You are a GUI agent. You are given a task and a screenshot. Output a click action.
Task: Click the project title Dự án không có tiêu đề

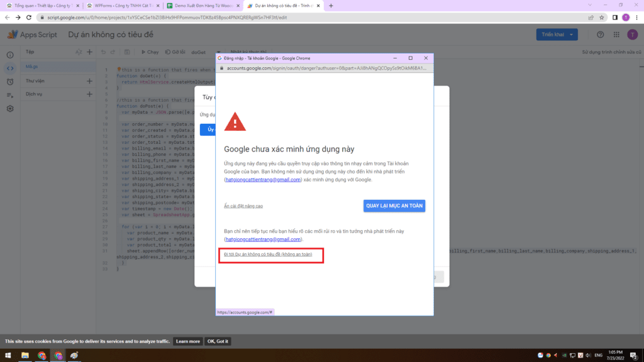(x=111, y=35)
